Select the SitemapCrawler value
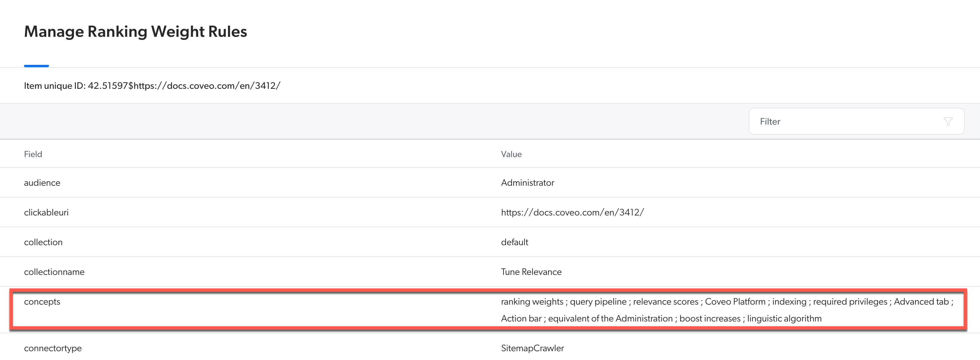 532,348
